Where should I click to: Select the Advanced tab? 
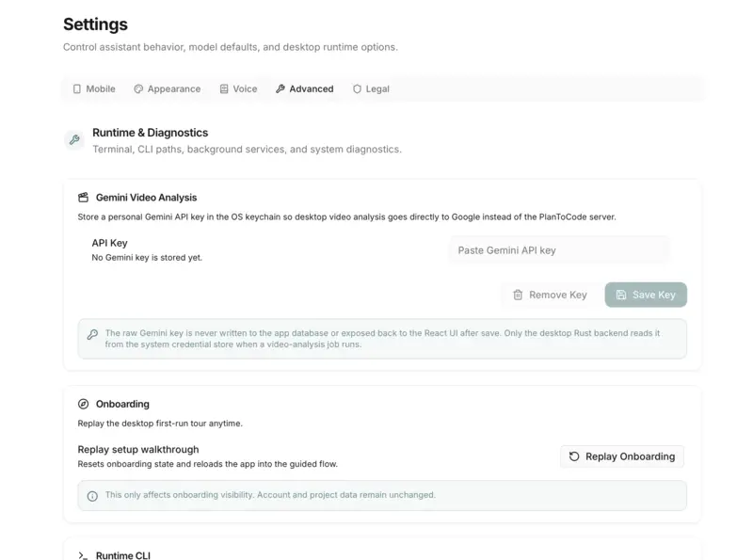pos(303,88)
